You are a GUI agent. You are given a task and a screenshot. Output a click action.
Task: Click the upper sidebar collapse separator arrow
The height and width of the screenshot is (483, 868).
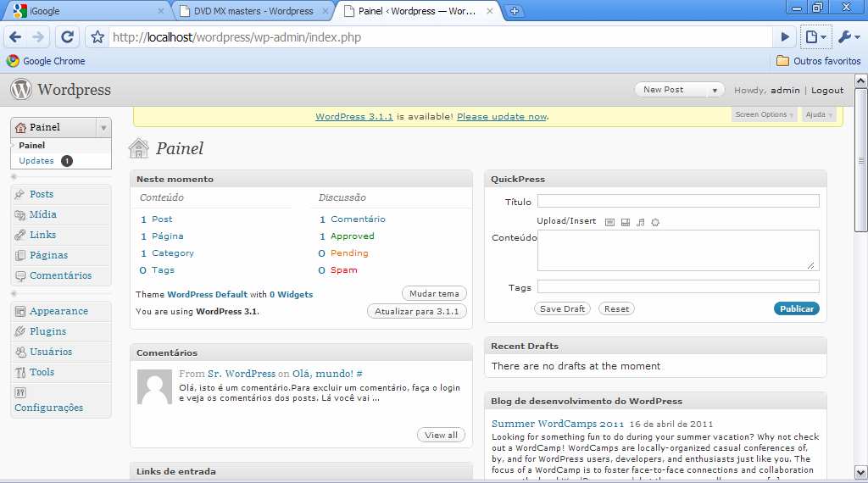click(x=14, y=176)
